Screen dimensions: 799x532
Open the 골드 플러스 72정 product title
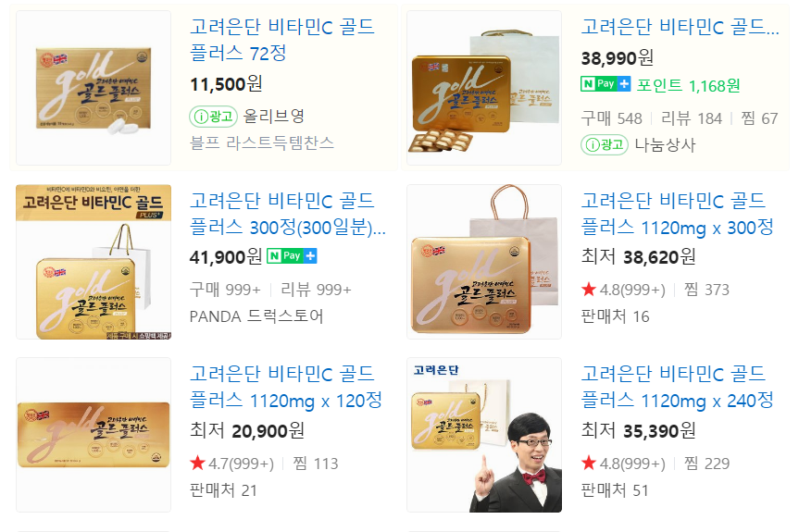(282, 40)
